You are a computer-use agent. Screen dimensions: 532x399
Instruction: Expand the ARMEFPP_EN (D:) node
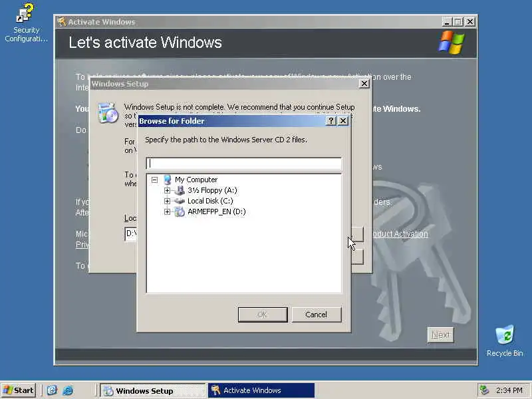[x=167, y=211]
